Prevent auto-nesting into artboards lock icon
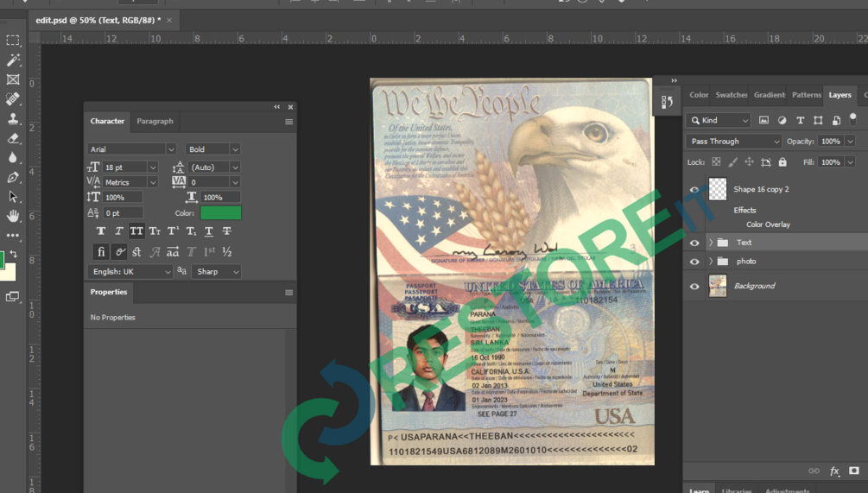The width and height of the screenshot is (868, 493). (x=765, y=162)
